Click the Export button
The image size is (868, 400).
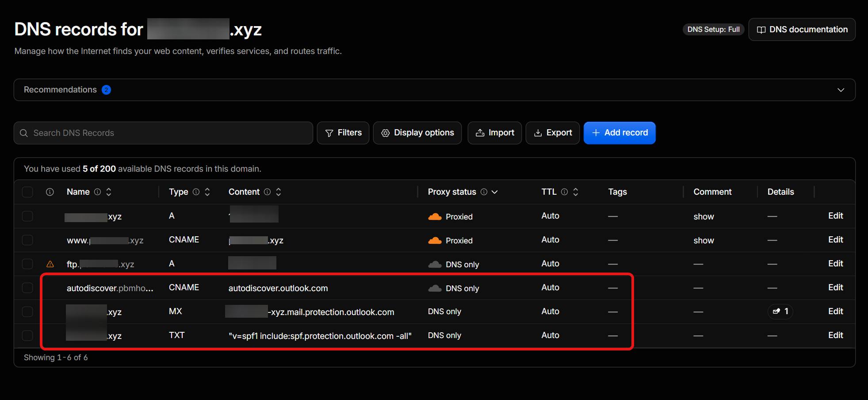tap(553, 133)
